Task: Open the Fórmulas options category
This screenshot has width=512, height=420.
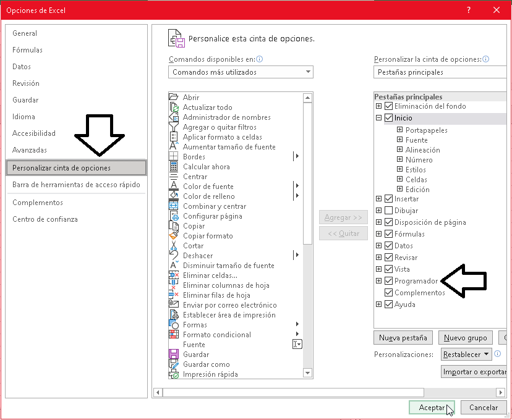Action: [77, 50]
